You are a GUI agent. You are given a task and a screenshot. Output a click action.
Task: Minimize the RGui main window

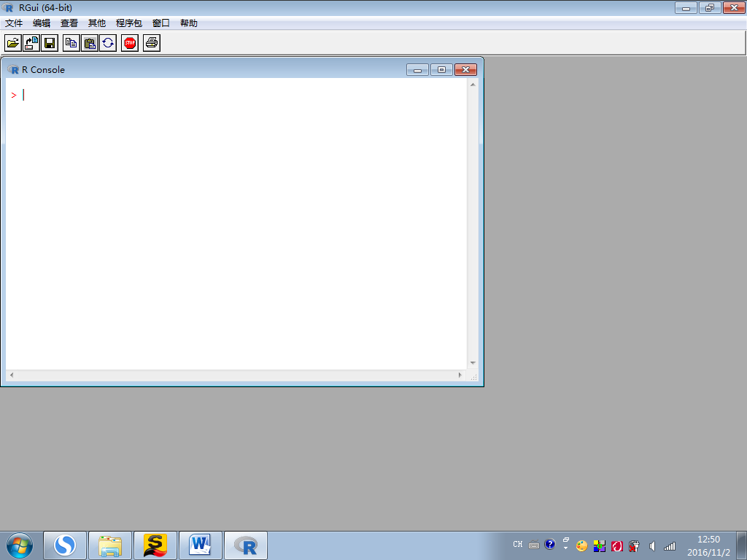pos(686,7)
